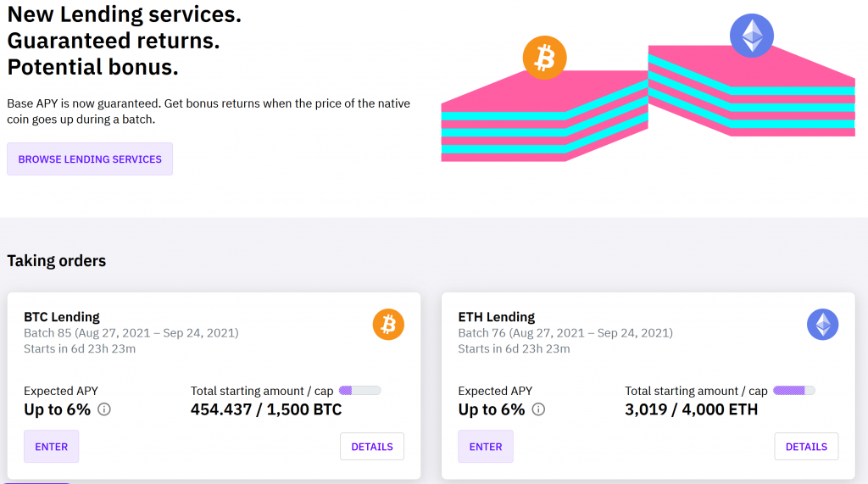Click the Browse Lending Services button

tap(90, 159)
